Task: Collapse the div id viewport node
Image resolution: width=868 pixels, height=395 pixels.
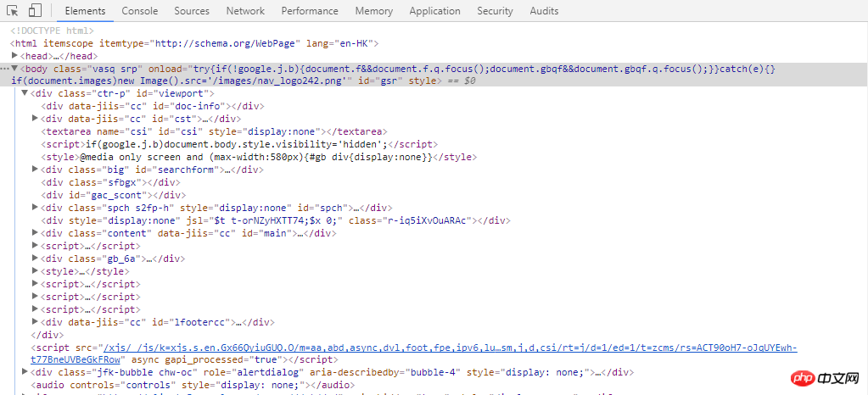Action: coord(25,93)
